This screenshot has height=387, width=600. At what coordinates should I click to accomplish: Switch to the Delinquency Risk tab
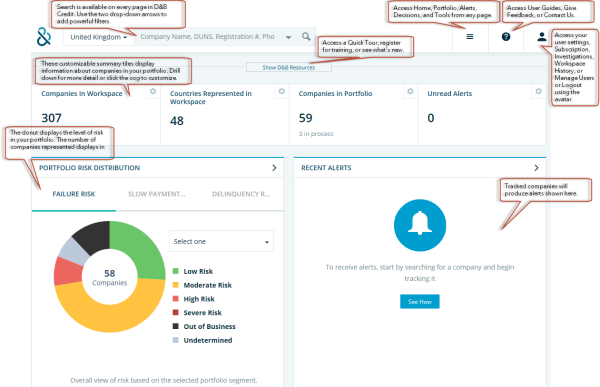(x=241, y=194)
